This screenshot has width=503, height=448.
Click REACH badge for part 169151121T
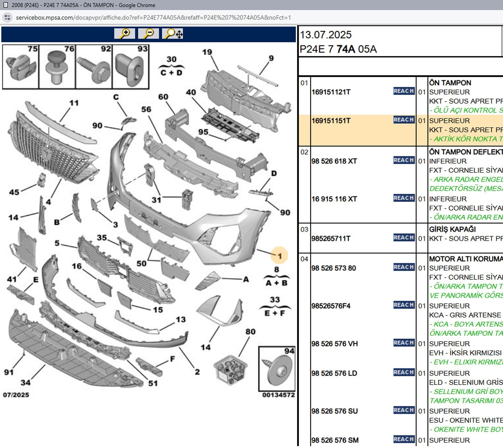(404, 91)
